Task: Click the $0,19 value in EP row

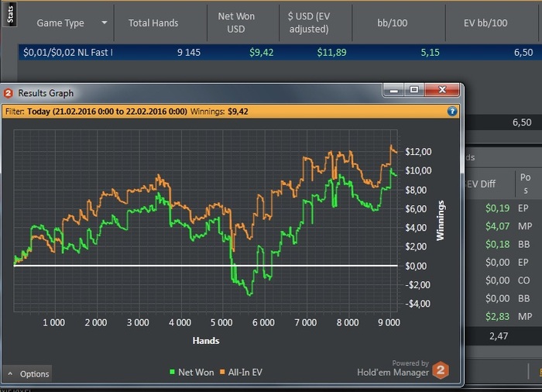Action: pyautogui.click(x=497, y=208)
